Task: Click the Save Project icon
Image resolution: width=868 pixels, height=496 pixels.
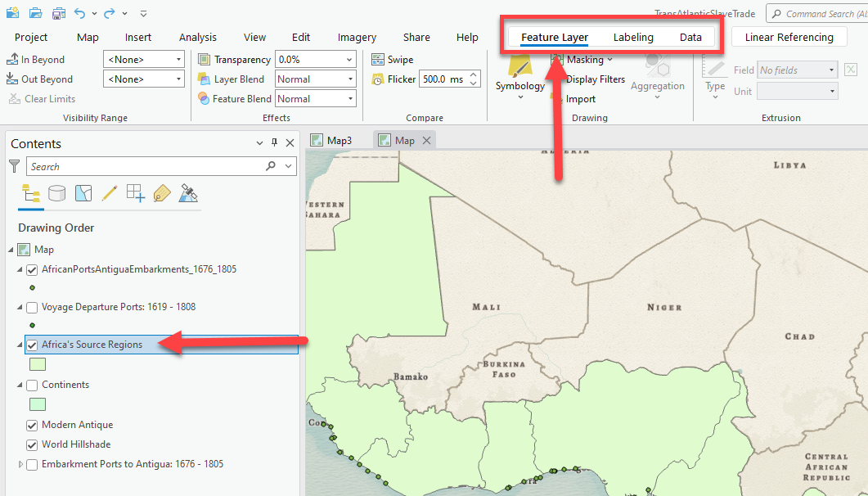Action: coord(59,13)
